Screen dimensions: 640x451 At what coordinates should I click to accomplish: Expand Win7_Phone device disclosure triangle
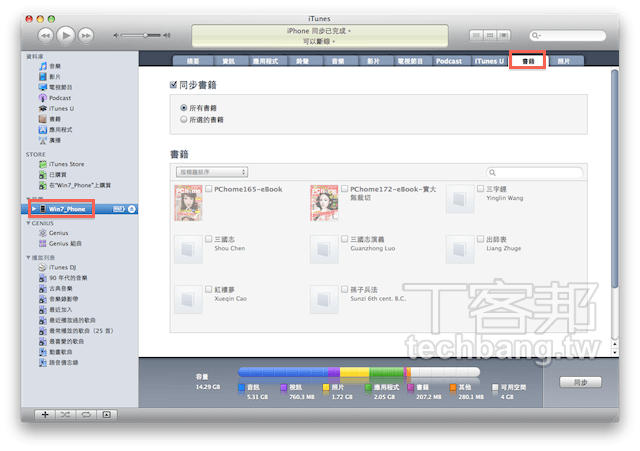pos(34,209)
